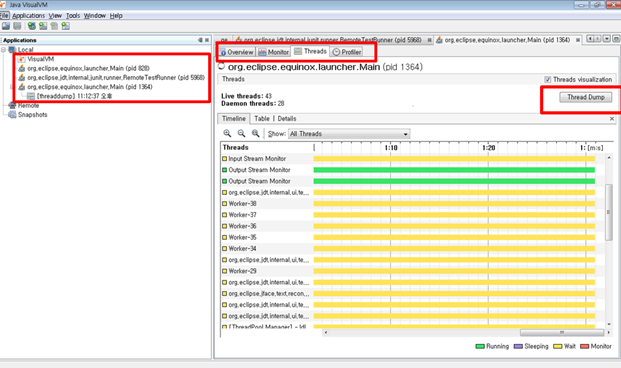Minimize the Applications panel
Screen dimensions: 621x368
click(x=200, y=40)
